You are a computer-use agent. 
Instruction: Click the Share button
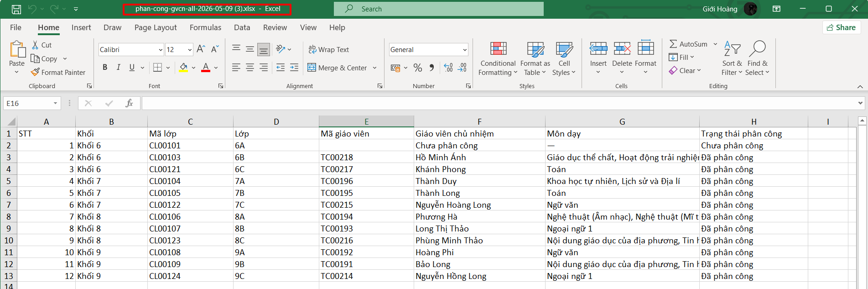pyautogui.click(x=842, y=27)
